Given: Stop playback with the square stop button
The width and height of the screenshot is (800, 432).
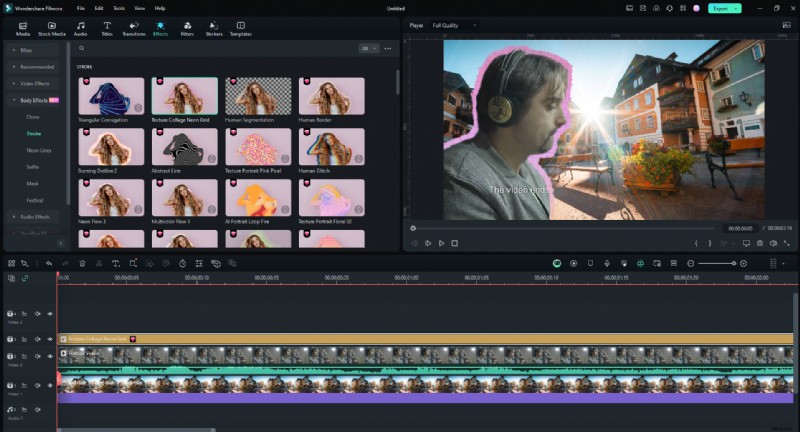Looking at the screenshot, I should [x=454, y=243].
